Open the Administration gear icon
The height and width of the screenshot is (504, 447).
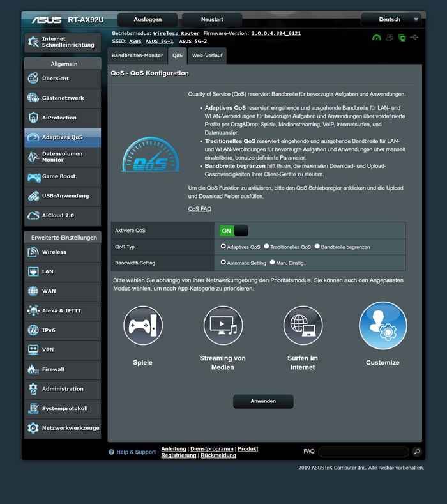(x=33, y=389)
